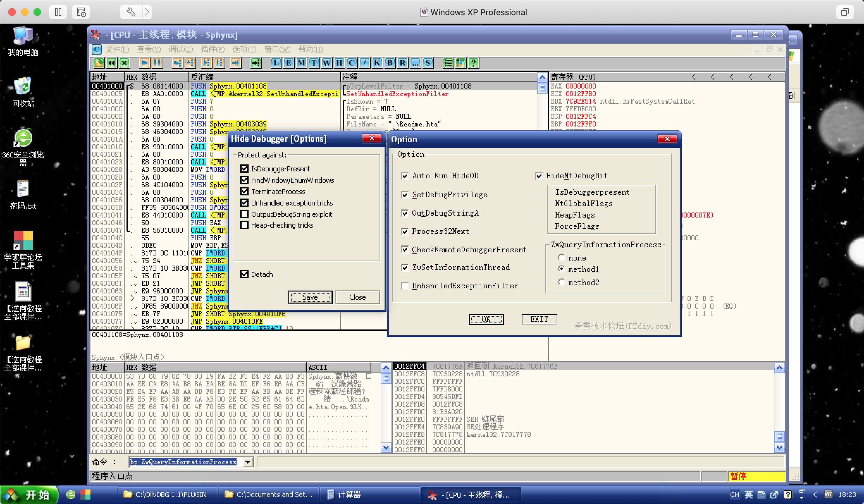Click the green help question mark icon

point(473,63)
